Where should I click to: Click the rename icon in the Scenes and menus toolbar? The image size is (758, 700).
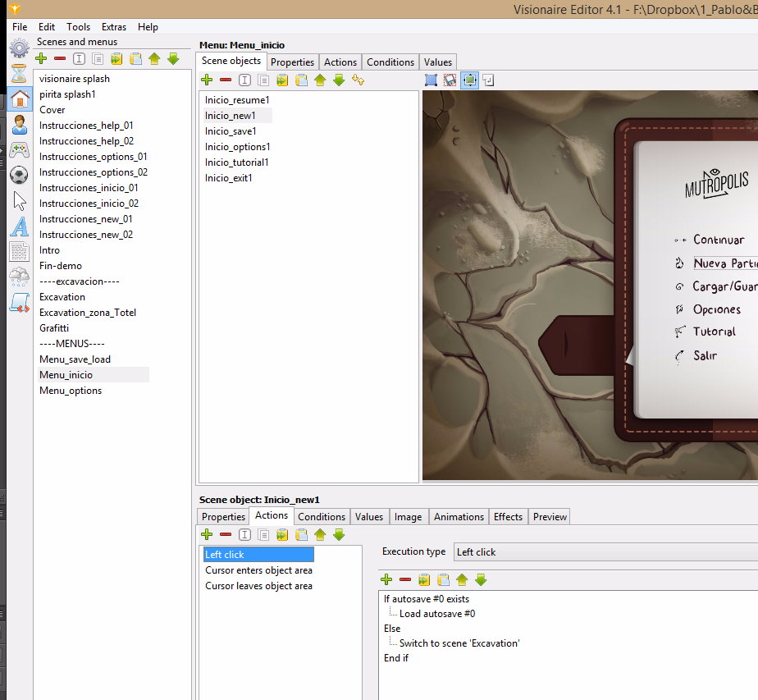79,59
